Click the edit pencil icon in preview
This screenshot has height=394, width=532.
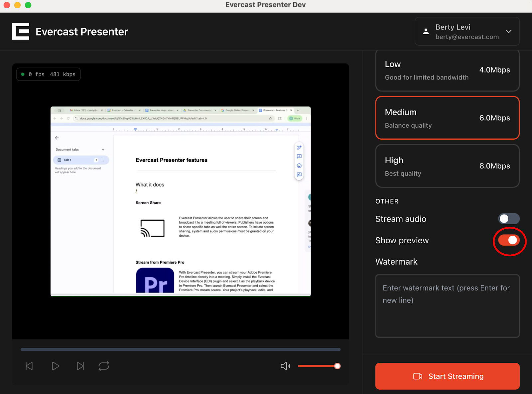click(x=299, y=147)
